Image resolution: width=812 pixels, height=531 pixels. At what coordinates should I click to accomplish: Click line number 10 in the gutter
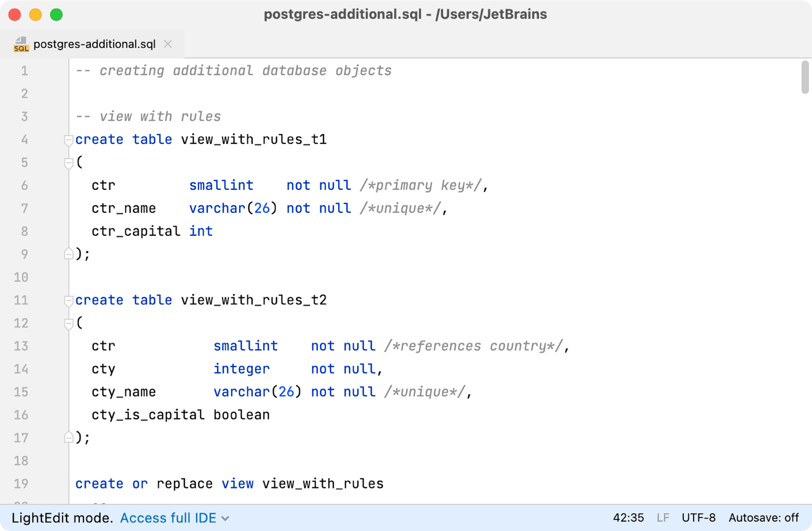pyautogui.click(x=21, y=277)
